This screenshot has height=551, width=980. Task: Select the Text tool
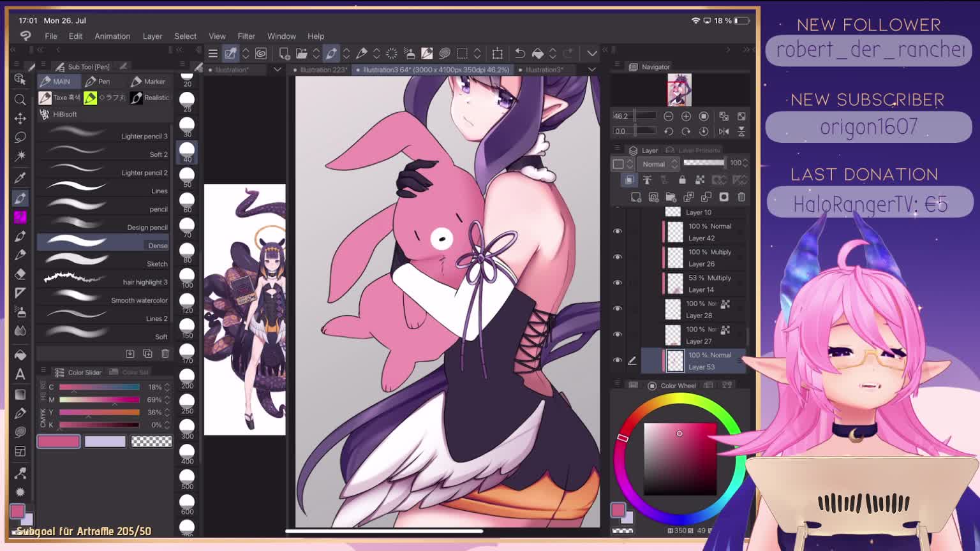20,374
